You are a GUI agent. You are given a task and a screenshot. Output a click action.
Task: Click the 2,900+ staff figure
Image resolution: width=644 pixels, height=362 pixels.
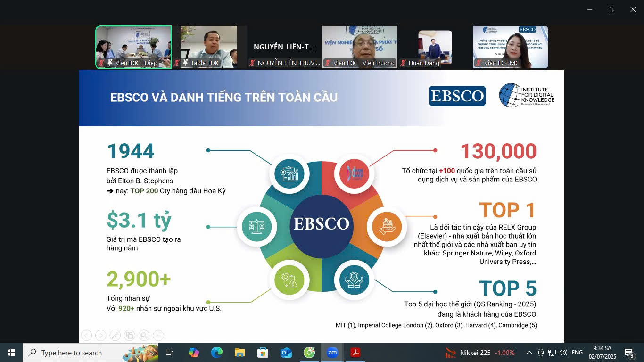[139, 279]
